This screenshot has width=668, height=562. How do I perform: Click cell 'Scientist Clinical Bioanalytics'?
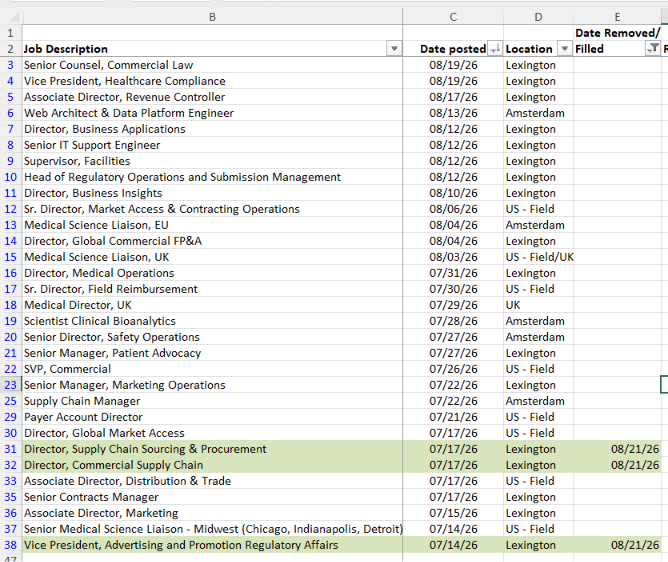click(x=212, y=321)
